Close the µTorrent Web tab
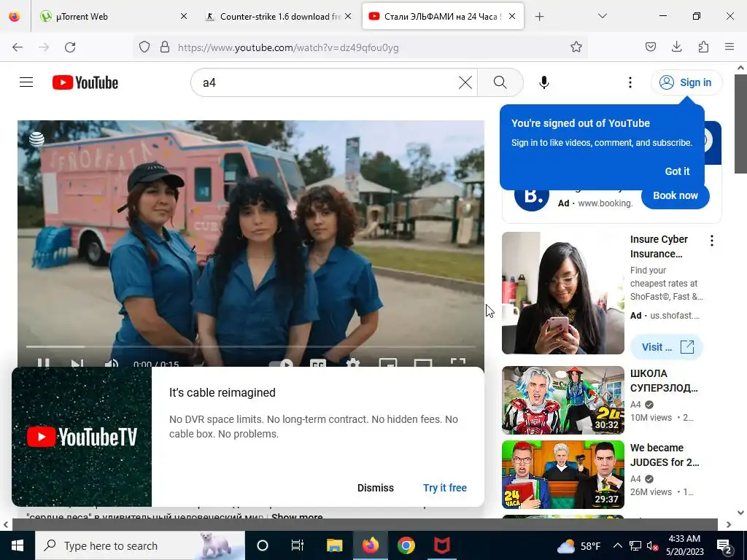The image size is (747, 560). tap(183, 16)
